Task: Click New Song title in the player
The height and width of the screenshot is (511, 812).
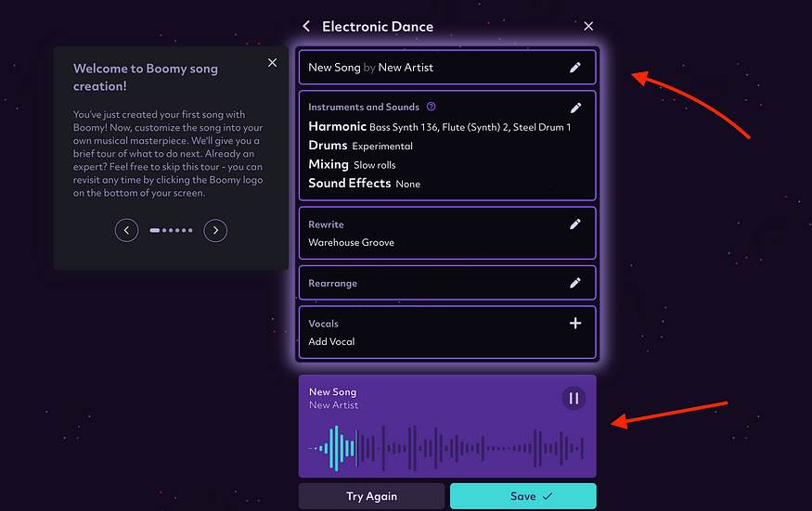Action: click(332, 392)
